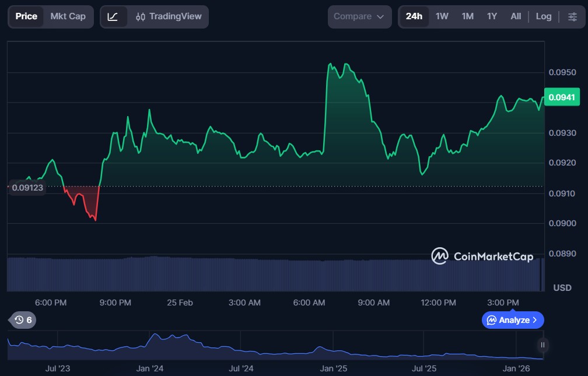Screen dimensions: 588x376
Task: Select the 1Y time range
Action: 492,16
